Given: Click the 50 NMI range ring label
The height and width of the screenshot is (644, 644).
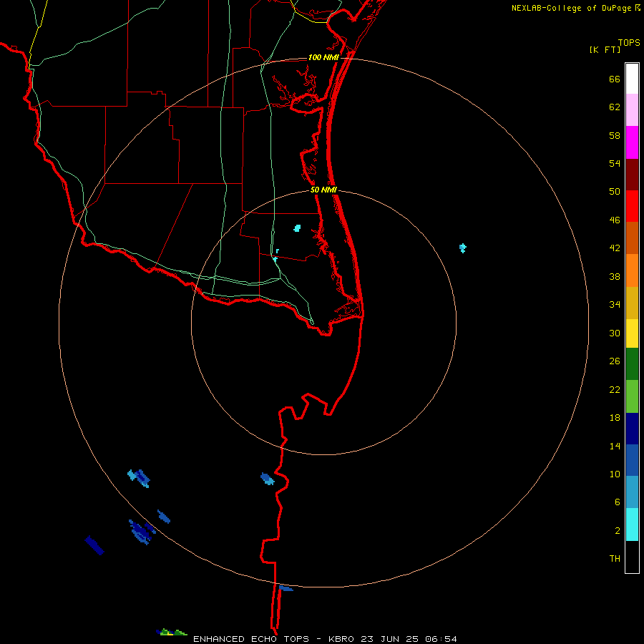Looking at the screenshot, I should 323,190.
